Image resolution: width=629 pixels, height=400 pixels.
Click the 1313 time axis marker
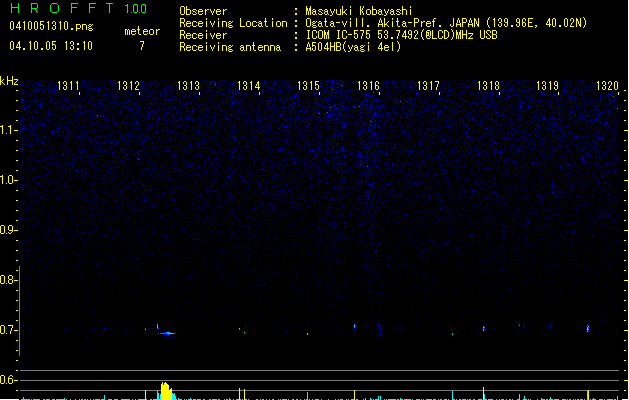[188, 86]
